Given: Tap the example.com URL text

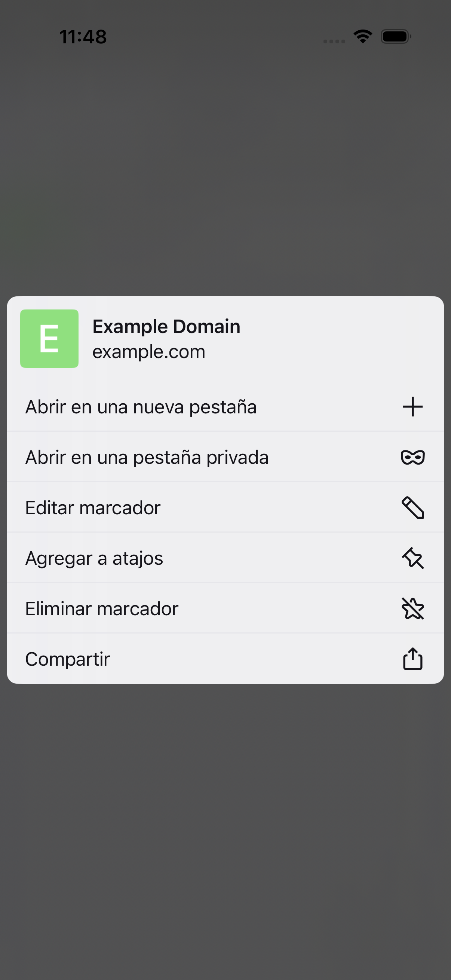Looking at the screenshot, I should [149, 352].
